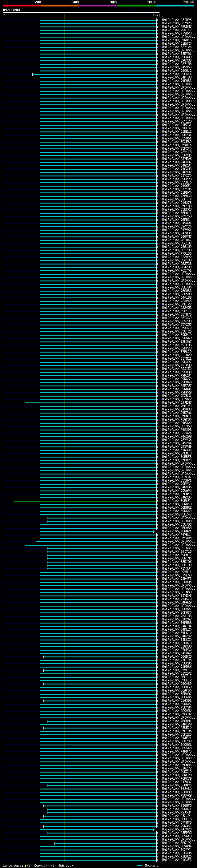This screenshot has height=868, width=197.
Task: Select hit label UniRef100_Q9USW5
Action: coord(176,60)
